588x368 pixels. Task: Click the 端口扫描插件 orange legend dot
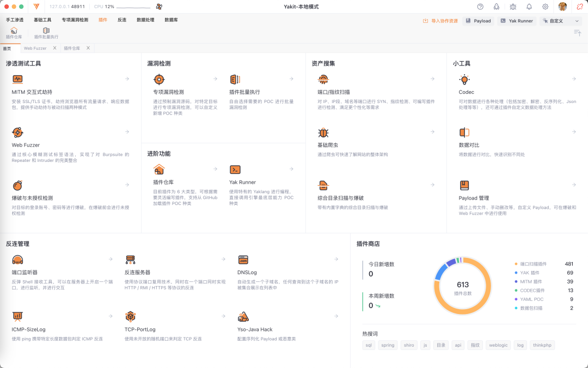coord(516,264)
